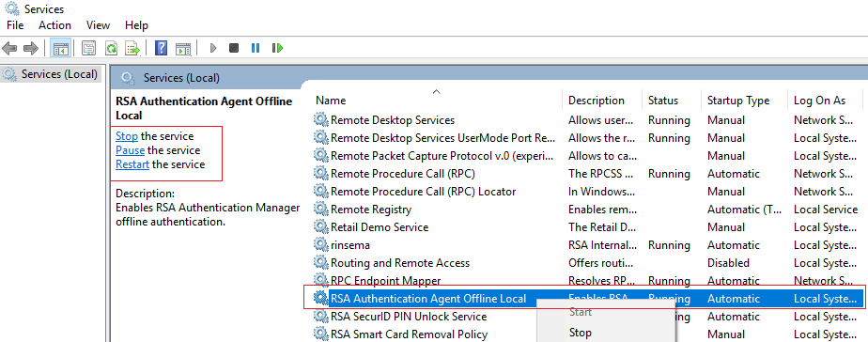Select the Retail Demo Service row
The width and height of the screenshot is (868, 342).
(587, 226)
